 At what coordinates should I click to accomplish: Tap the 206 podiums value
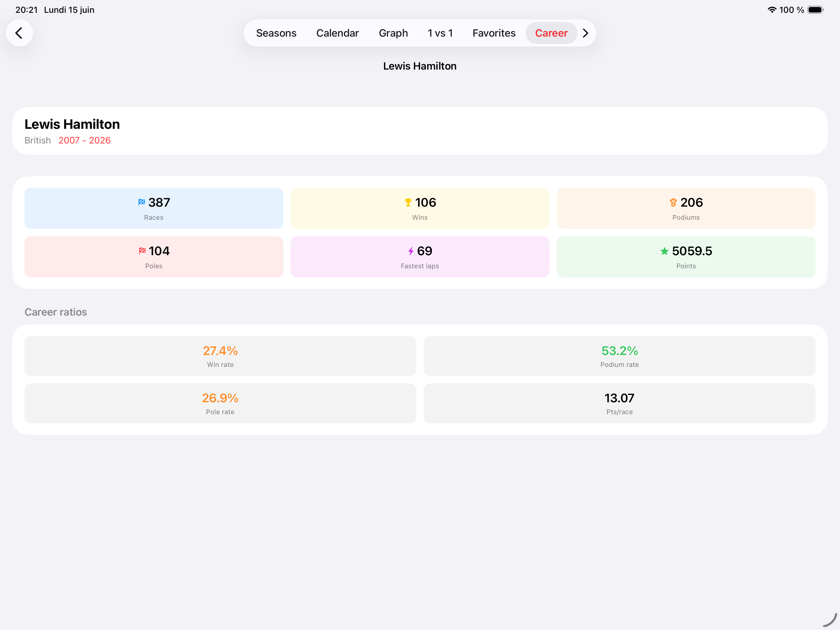pos(692,202)
